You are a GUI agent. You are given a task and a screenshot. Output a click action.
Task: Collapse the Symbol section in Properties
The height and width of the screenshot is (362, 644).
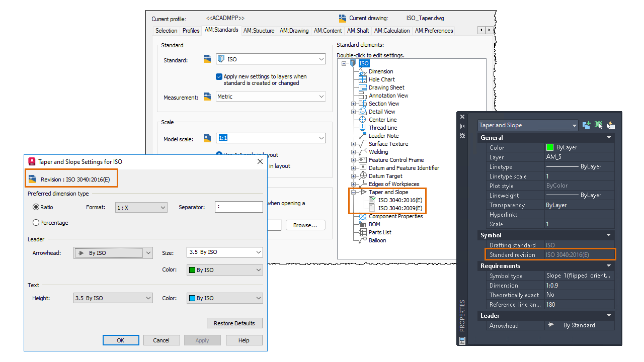point(609,235)
